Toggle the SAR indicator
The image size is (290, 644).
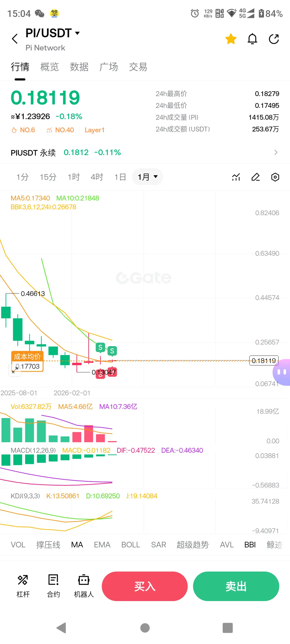click(x=159, y=545)
